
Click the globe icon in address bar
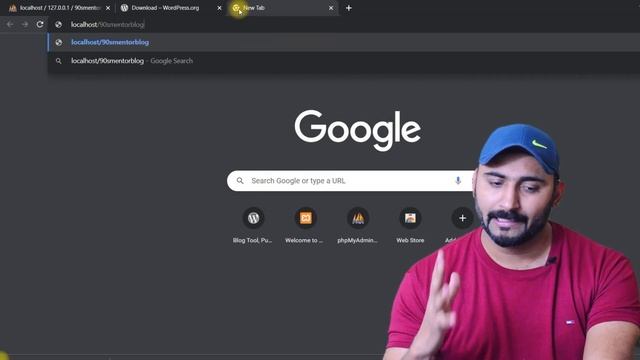[x=58, y=24]
